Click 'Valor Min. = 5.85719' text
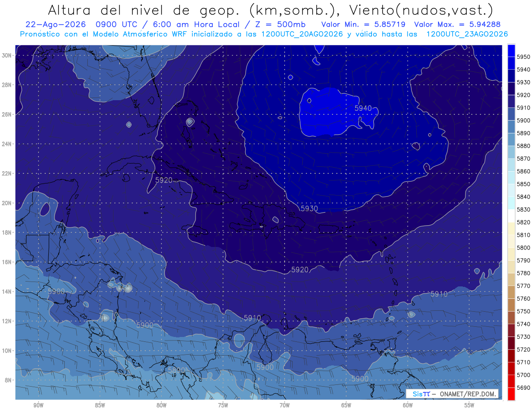532x411 pixels. pos(364,24)
